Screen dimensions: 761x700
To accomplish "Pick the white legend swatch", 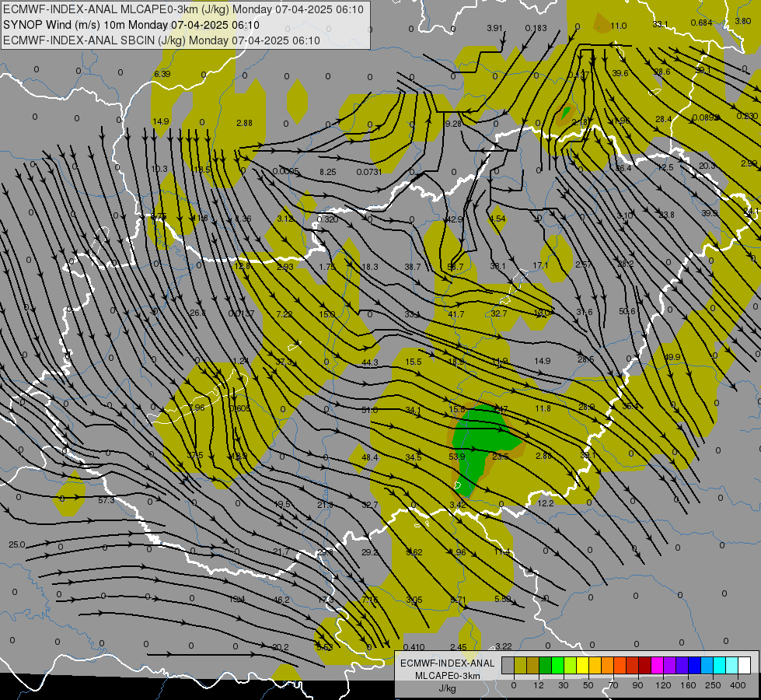I will pyautogui.click(x=745, y=665).
